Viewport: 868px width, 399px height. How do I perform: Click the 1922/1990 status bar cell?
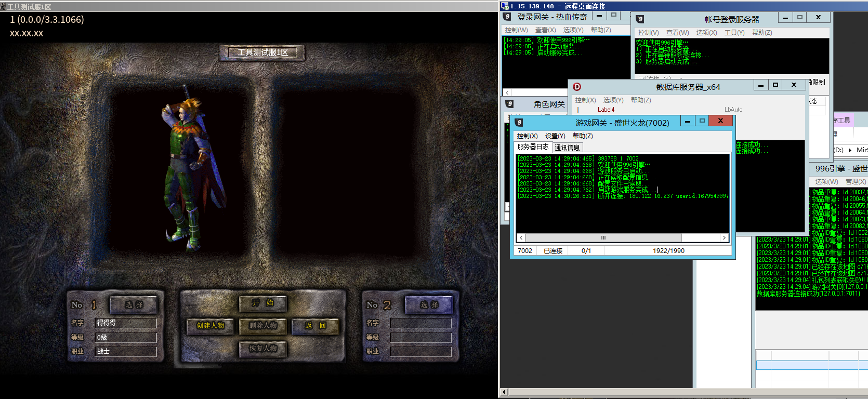pyautogui.click(x=668, y=251)
